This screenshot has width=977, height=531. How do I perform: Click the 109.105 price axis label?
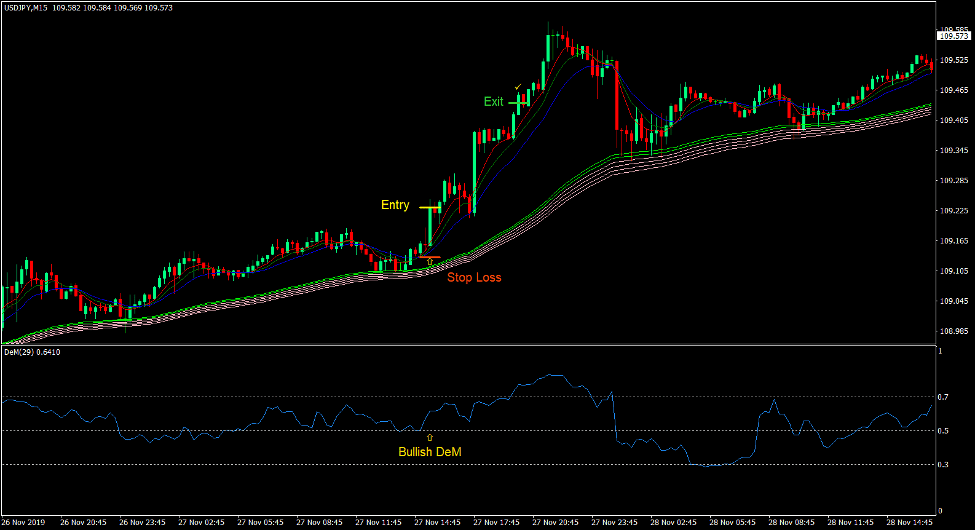tap(955, 271)
